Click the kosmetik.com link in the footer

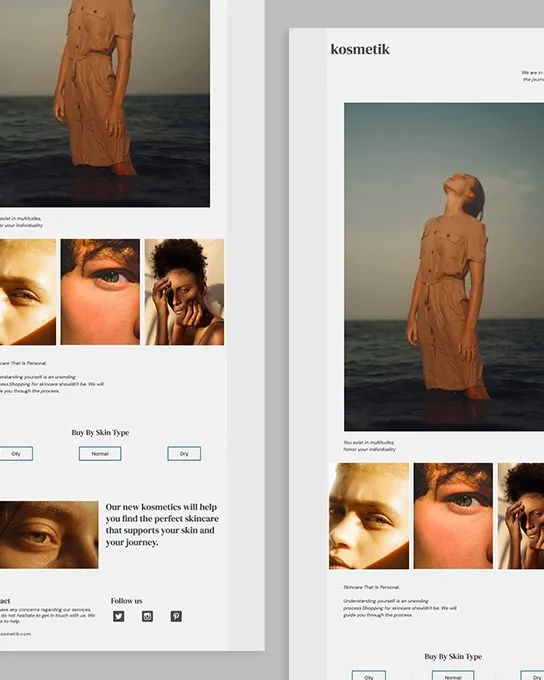pyautogui.click(x=16, y=634)
